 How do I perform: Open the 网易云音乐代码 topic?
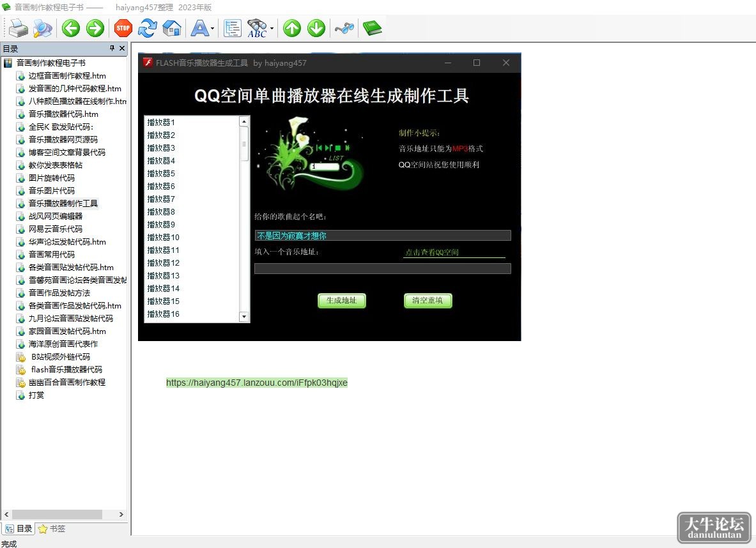pyautogui.click(x=56, y=229)
